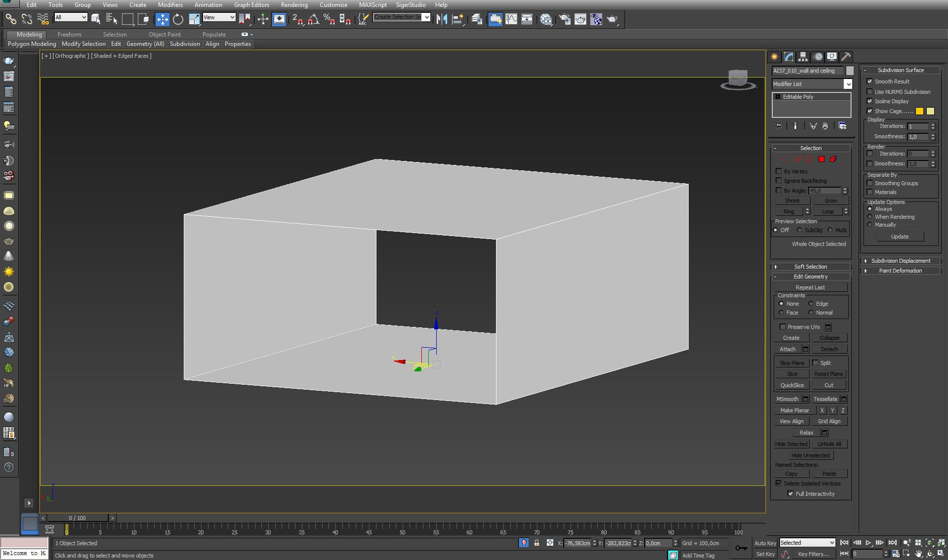
Task: Switch to the Freeform ribbon tab
Action: pyautogui.click(x=69, y=35)
